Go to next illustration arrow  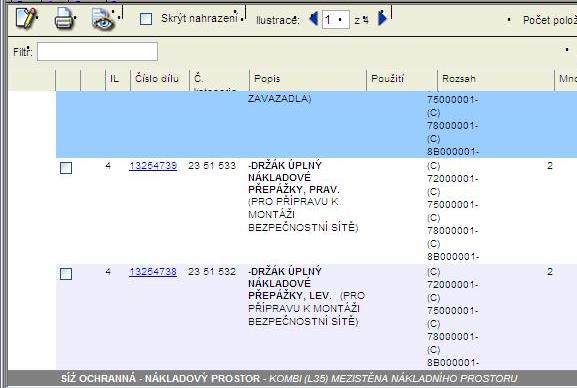[383, 18]
